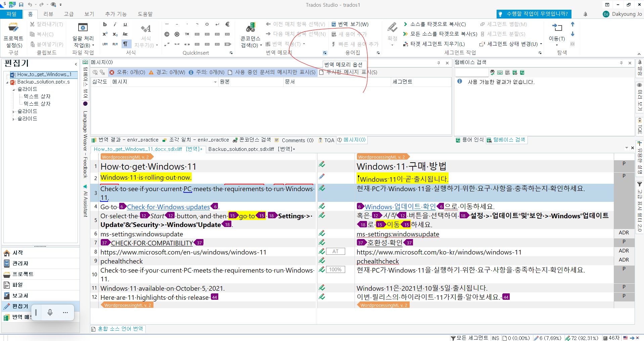Expand the last 슬라이드 node in the navigation tree
Image resolution: width=644 pixels, height=341 pixels.
pyautogui.click(x=14, y=119)
